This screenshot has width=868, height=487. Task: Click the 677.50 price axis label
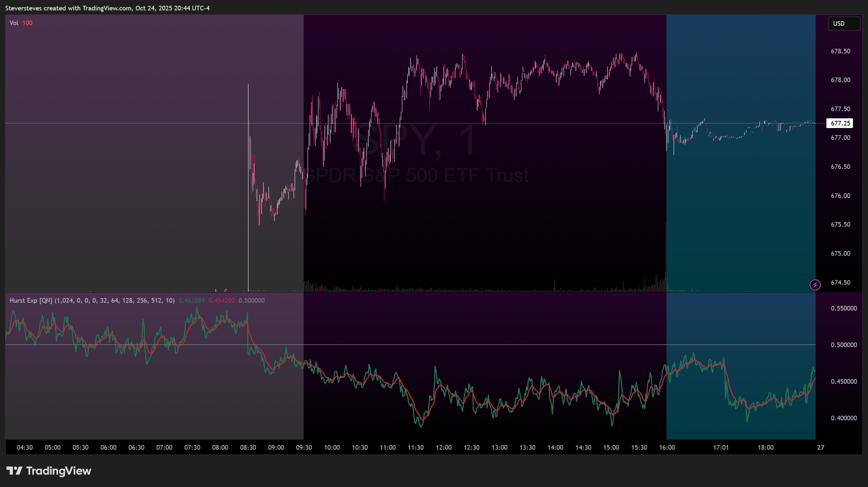[840, 109]
